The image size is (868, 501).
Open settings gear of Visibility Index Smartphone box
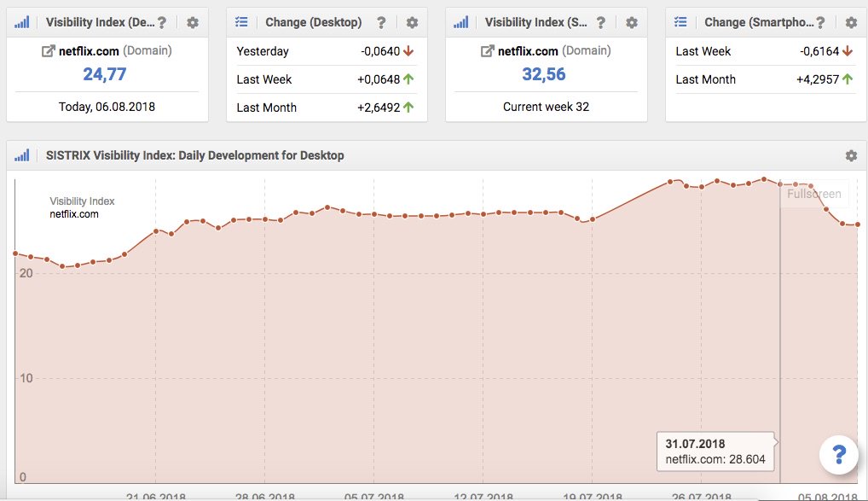pyautogui.click(x=632, y=23)
